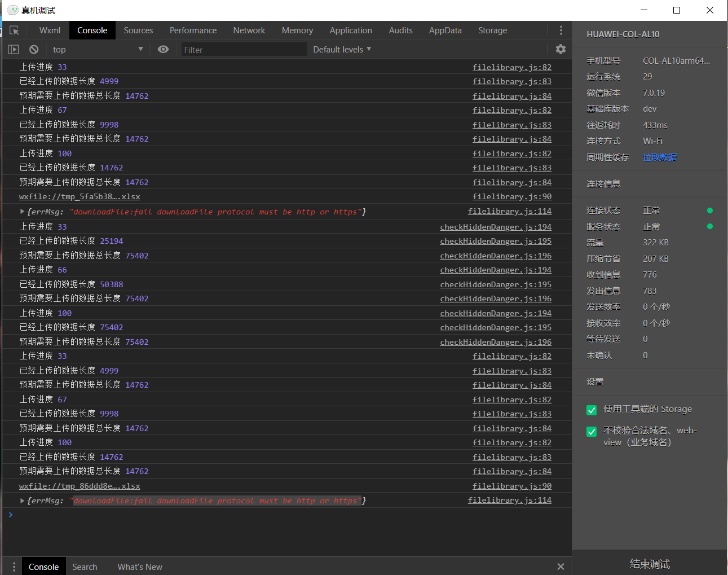Click the 连接状态 green status dot
The image size is (728, 575).
(710, 210)
